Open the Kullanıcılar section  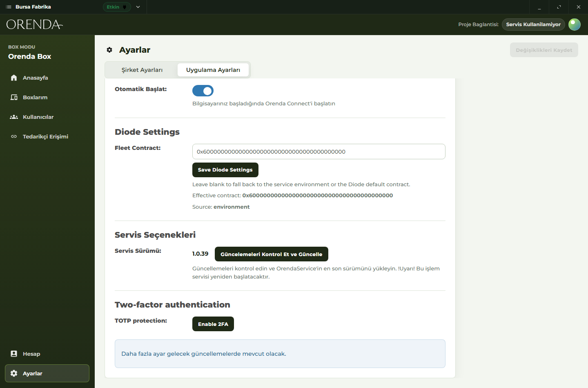47,117
